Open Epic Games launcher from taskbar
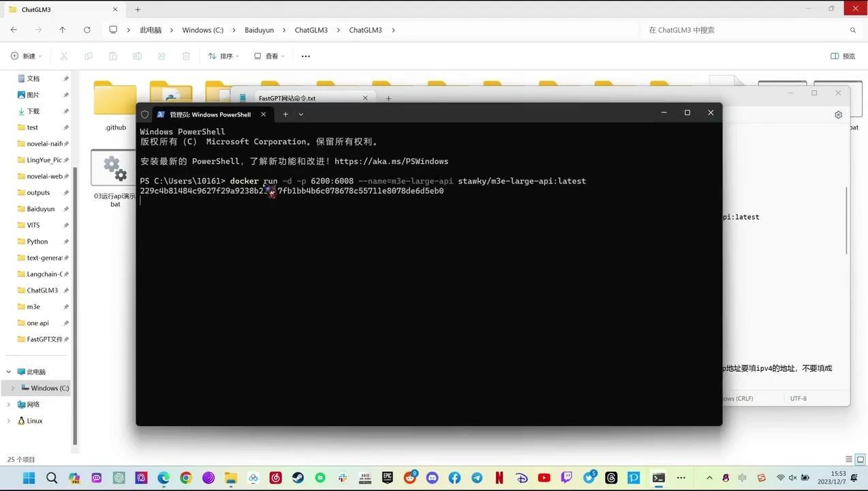Screen dimensions: 868x491 click(x=387, y=478)
